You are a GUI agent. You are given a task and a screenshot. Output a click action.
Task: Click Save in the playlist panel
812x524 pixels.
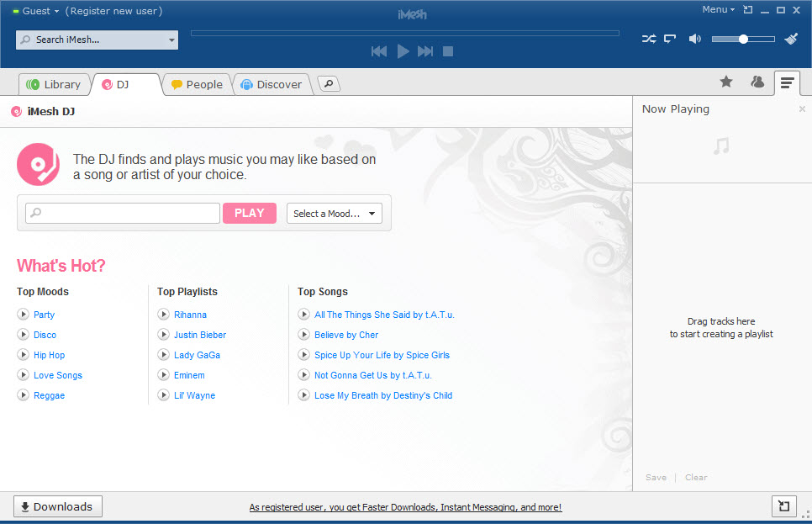656,478
